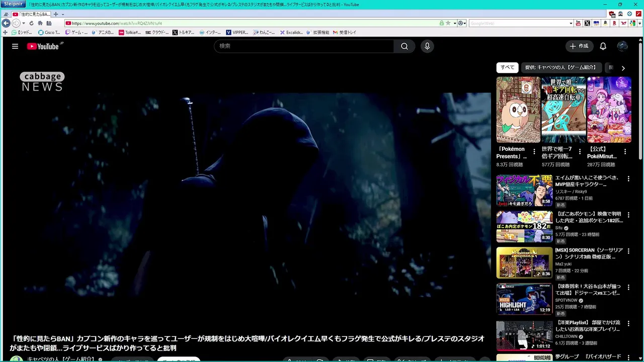This screenshot has height=362, width=644.
Task: Open options for PokéMinut short
Action: [625, 151]
